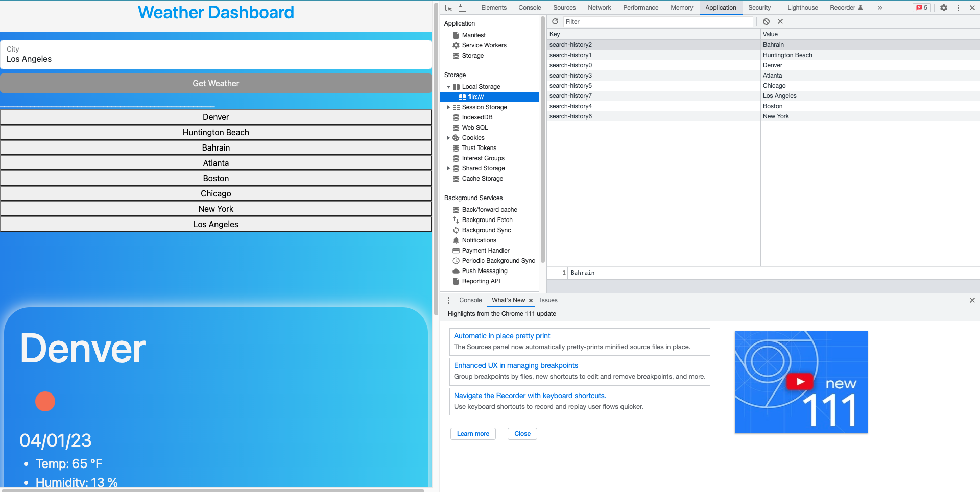Click the City input field

(216, 55)
